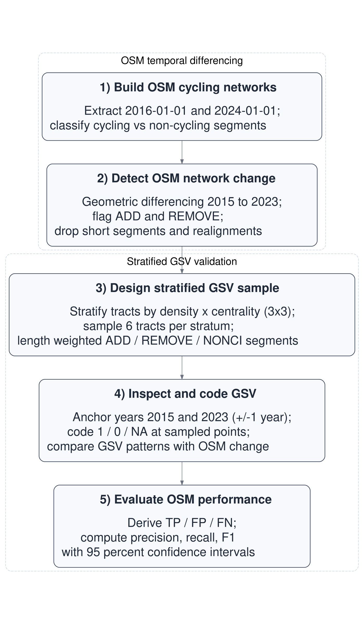Click "drop short segments and realignments" text
The height and width of the screenshot is (624, 364).
[x=158, y=231]
